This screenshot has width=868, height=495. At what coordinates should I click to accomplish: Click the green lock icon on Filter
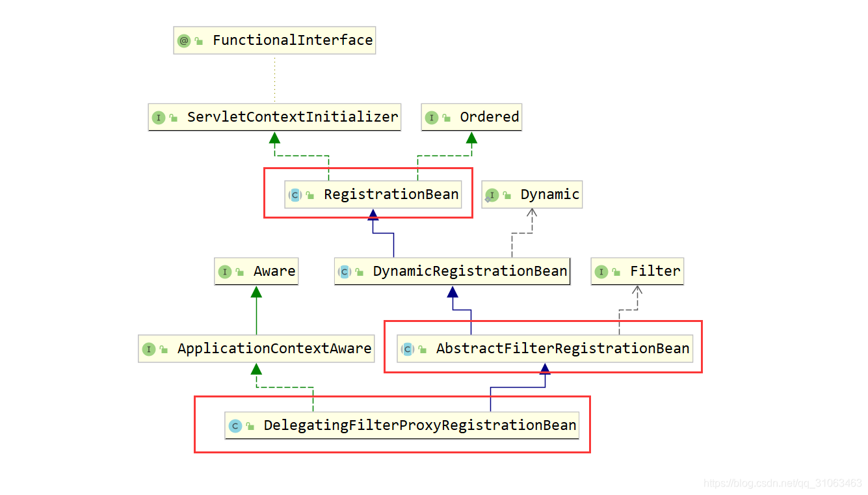[616, 272]
